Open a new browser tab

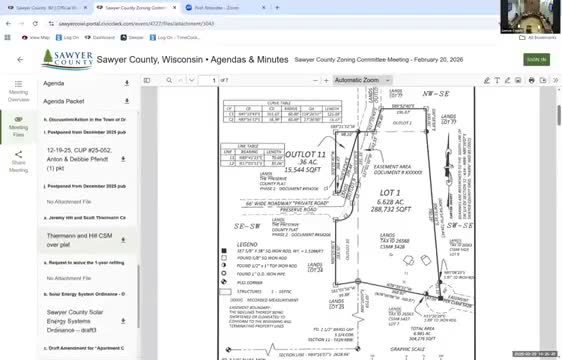click(x=277, y=8)
